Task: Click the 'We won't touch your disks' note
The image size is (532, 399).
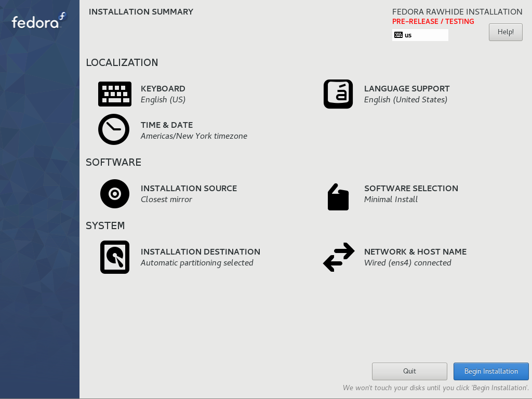Action: coord(436,388)
